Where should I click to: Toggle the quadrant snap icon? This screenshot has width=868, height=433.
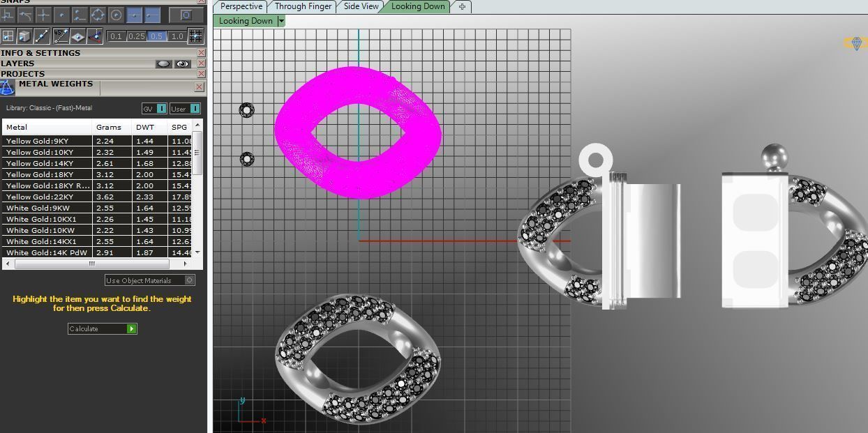98,15
